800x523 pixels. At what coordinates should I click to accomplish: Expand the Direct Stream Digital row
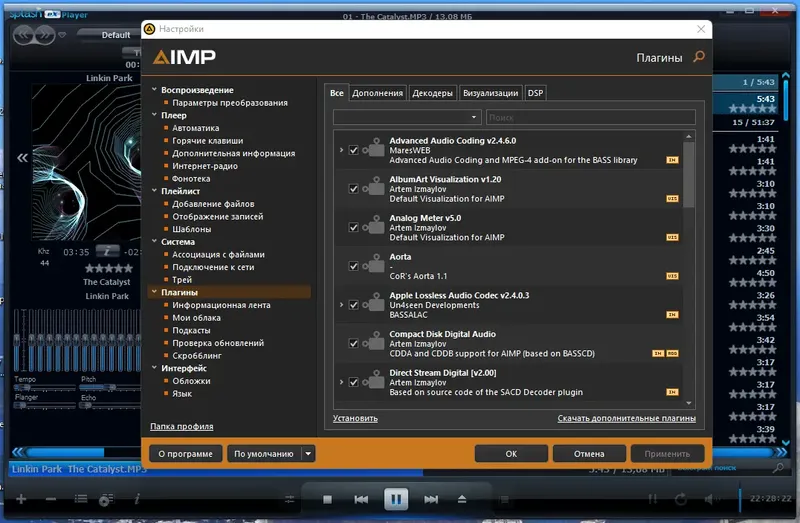pyautogui.click(x=341, y=382)
